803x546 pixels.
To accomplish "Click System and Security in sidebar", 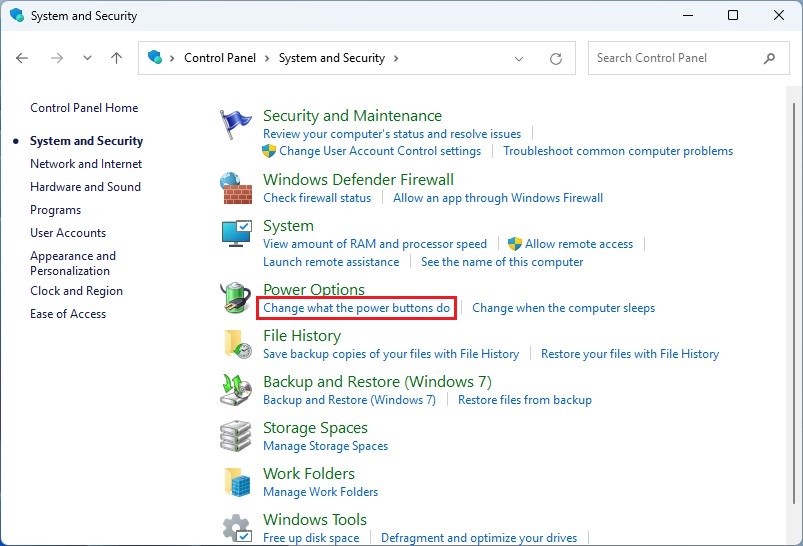I will pos(87,141).
